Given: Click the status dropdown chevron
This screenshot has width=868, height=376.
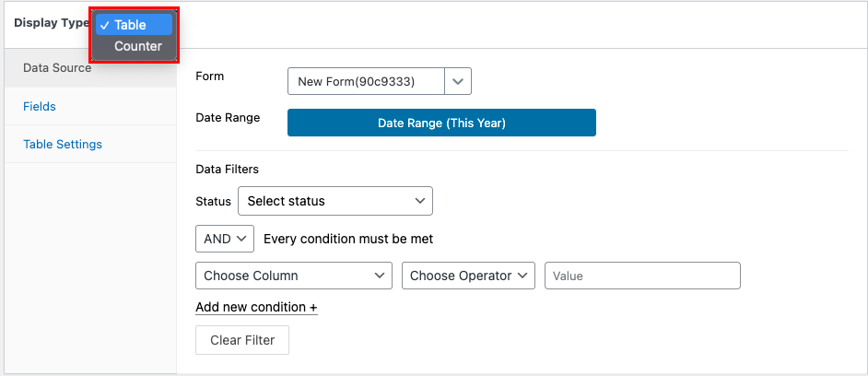Looking at the screenshot, I should pyautogui.click(x=419, y=201).
